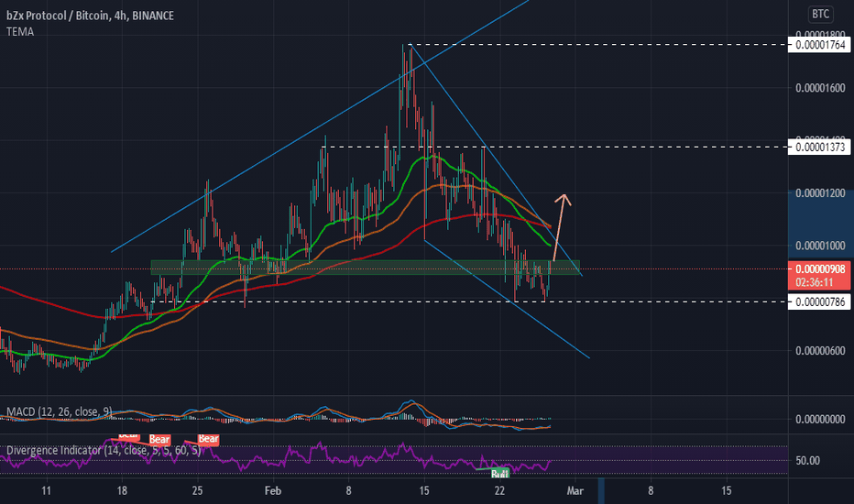Click the 11 date label on time axis
The width and height of the screenshot is (854, 504).
pyautogui.click(x=47, y=491)
